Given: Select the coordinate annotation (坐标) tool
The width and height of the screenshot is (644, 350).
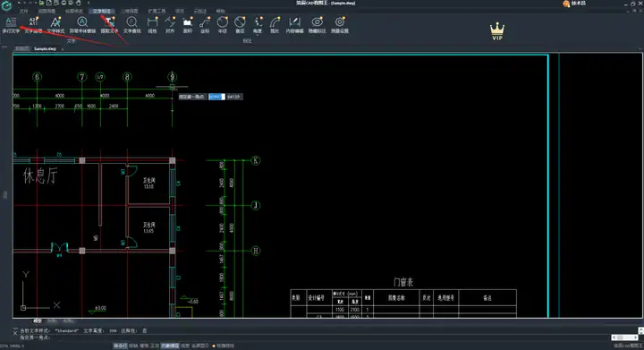Looking at the screenshot, I should (205, 25).
